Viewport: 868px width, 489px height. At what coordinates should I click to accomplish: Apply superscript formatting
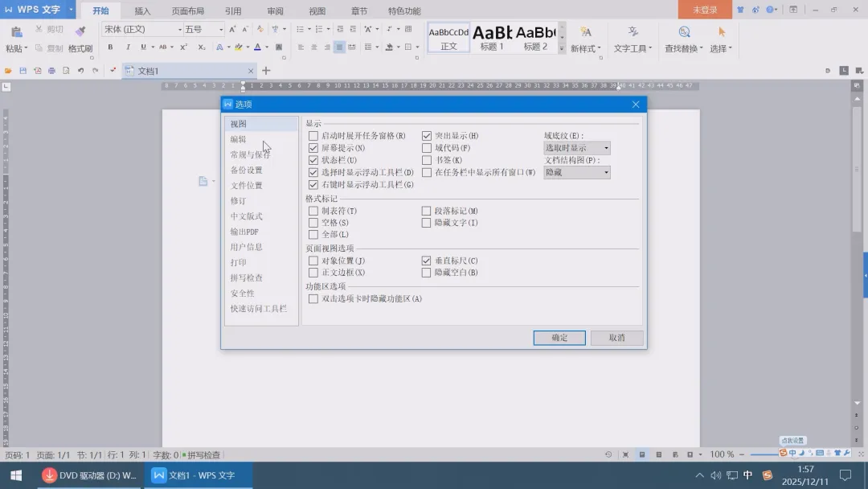pos(184,47)
